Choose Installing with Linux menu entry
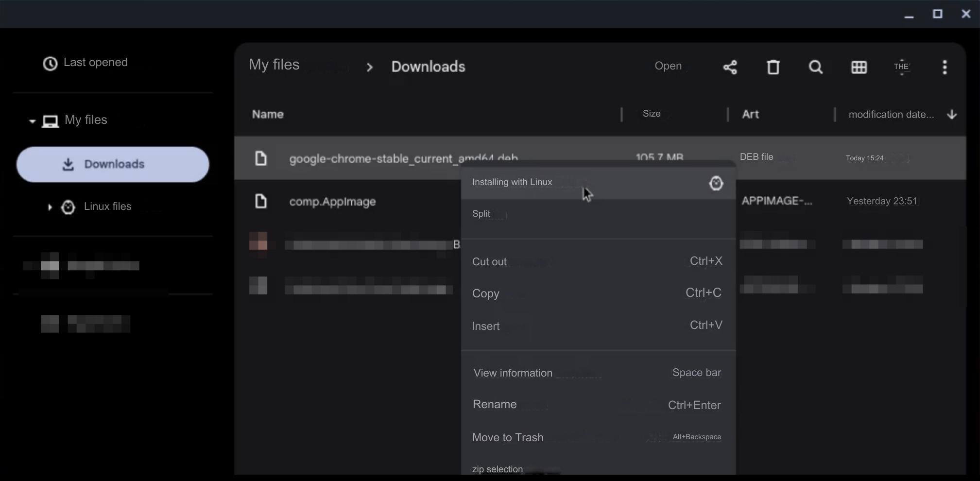Image resolution: width=980 pixels, height=481 pixels. point(512,182)
